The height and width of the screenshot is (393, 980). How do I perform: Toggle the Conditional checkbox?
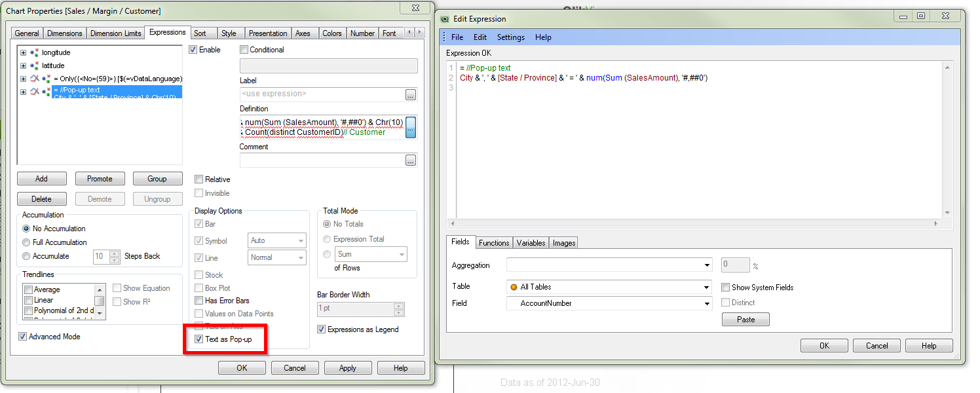coord(244,50)
